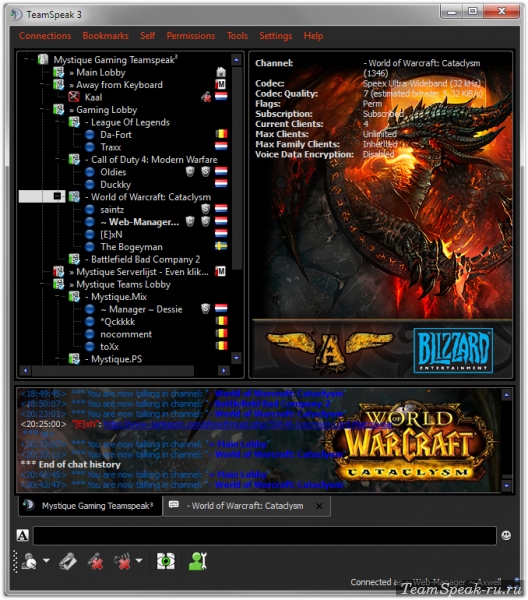Click the blue status orb beside Traxx
The width and height of the screenshot is (528, 600).
pos(90,147)
